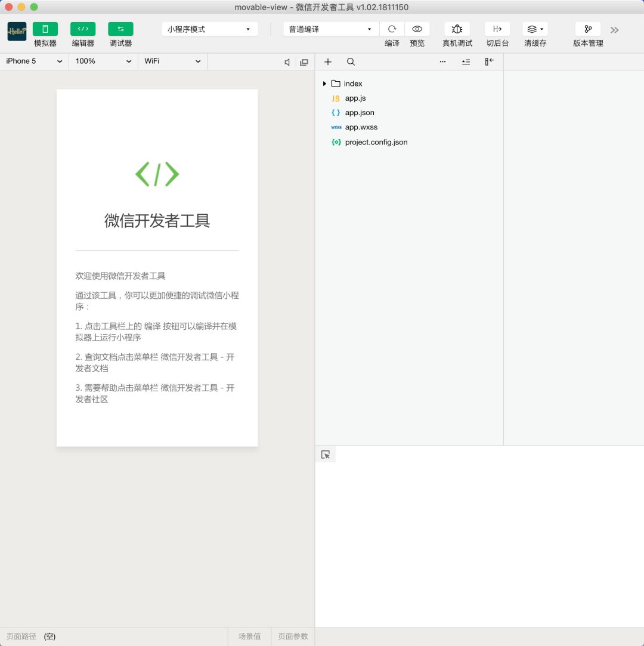Click the plus icon to add file
Viewport: 644px width, 646px height.
pos(328,62)
